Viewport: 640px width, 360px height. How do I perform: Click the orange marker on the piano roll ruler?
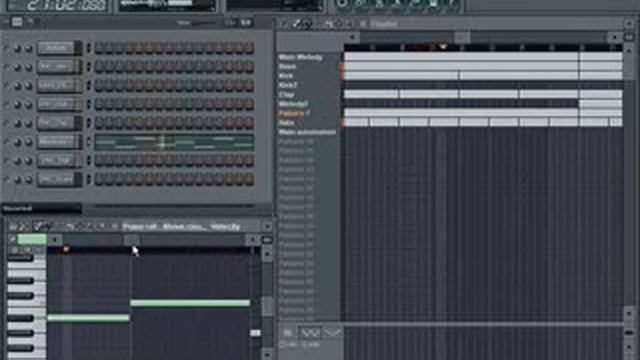[x=66, y=249]
